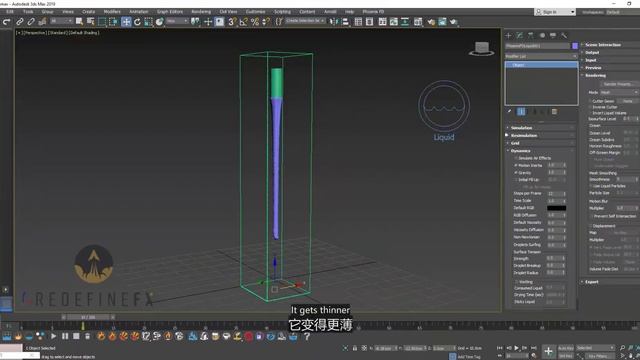Toggle Simulate Air Effects checkbox

coord(516,158)
